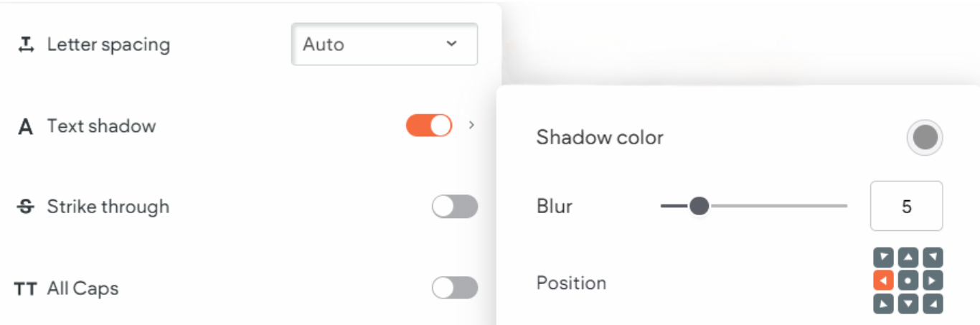Choose the center dot shadow position
980x325 pixels.
coord(908,281)
